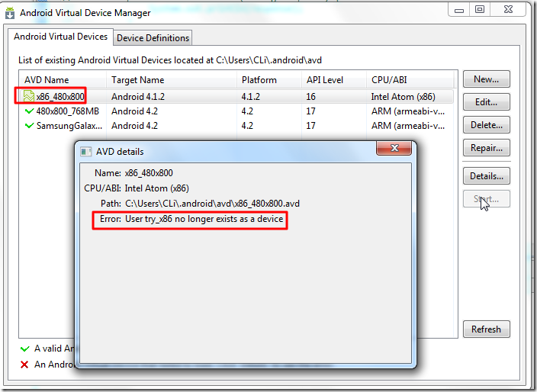Sort by the AVD Name column header

[x=63, y=80]
